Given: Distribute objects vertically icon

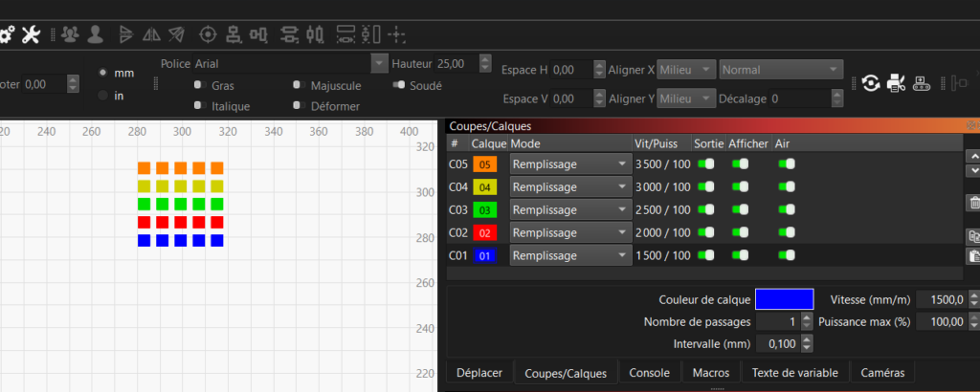Looking at the screenshot, I should point(289,34).
